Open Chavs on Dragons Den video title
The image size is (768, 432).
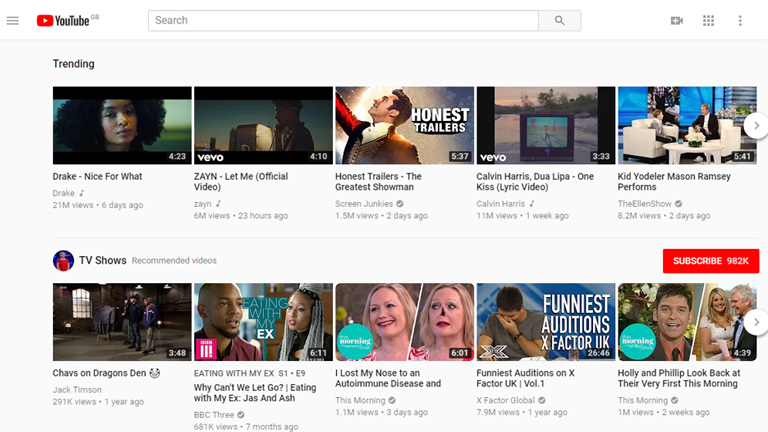100,373
